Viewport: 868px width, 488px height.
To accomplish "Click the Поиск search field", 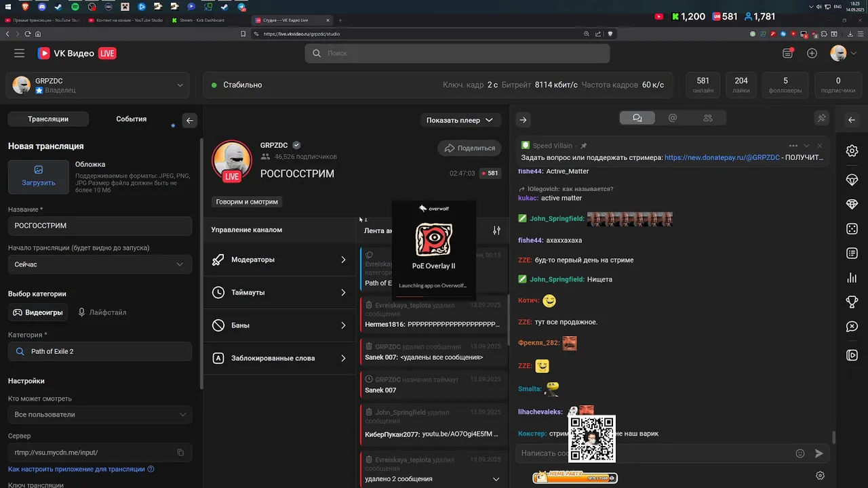I will (x=457, y=53).
